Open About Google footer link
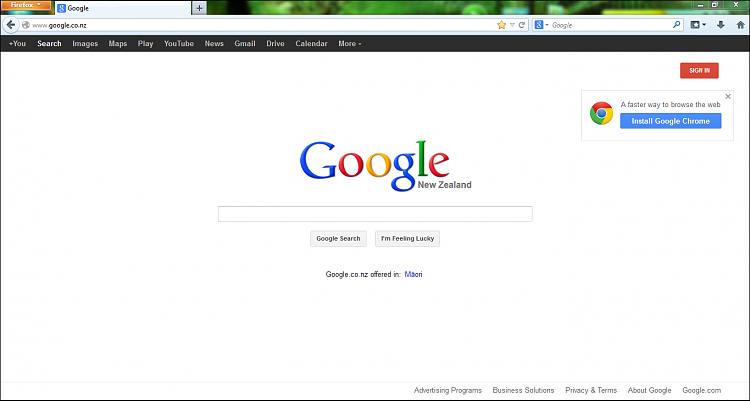This screenshot has width=750, height=401. 650,390
